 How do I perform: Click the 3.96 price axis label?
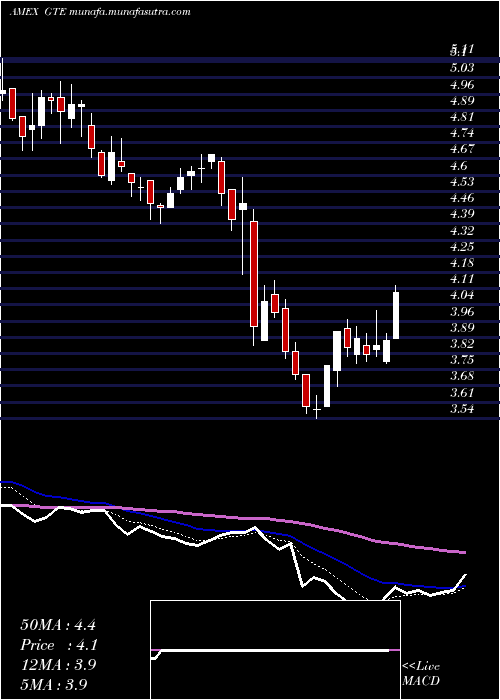click(x=462, y=311)
